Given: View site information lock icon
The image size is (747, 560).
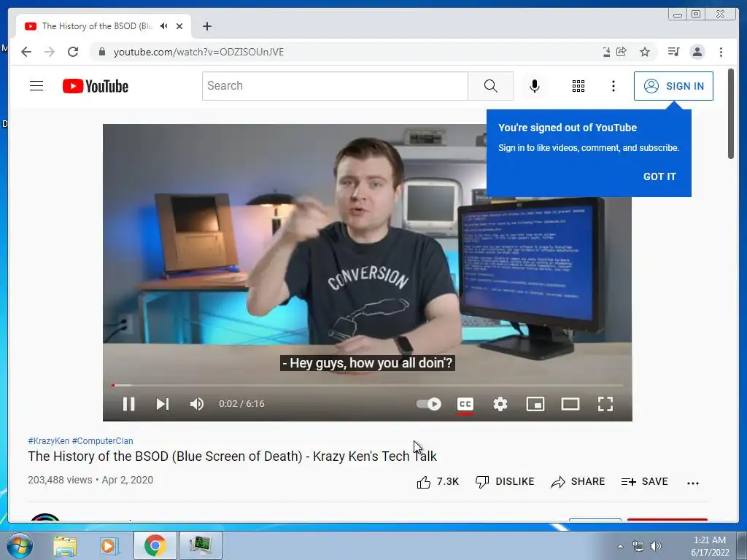Looking at the screenshot, I should [101, 52].
